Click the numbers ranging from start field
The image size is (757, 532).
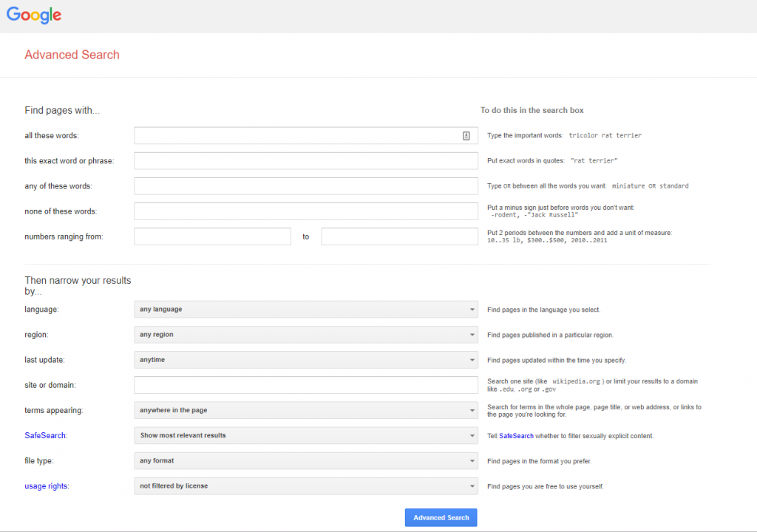point(212,236)
